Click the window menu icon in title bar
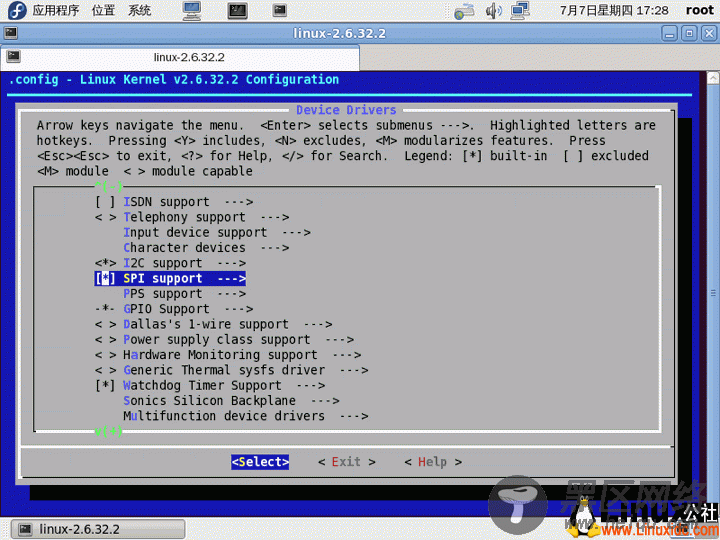Image resolution: width=720 pixels, height=540 pixels. (x=11, y=33)
